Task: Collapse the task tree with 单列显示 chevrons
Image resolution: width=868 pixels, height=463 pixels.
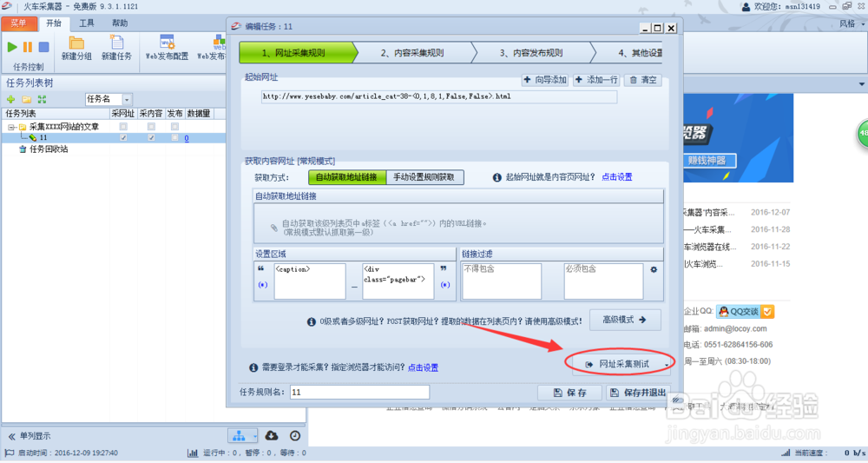Action: pyautogui.click(x=11, y=436)
